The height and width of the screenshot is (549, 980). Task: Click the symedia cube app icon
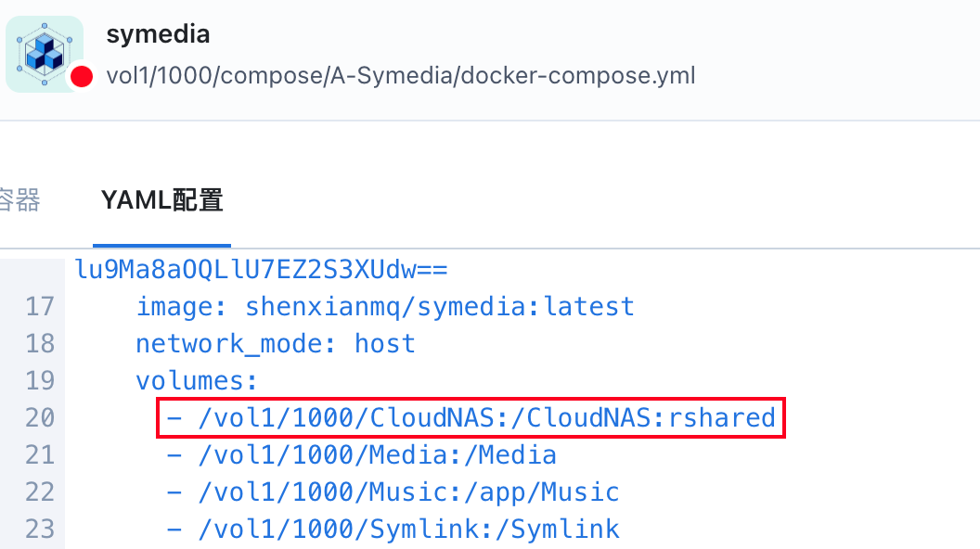click(x=44, y=53)
